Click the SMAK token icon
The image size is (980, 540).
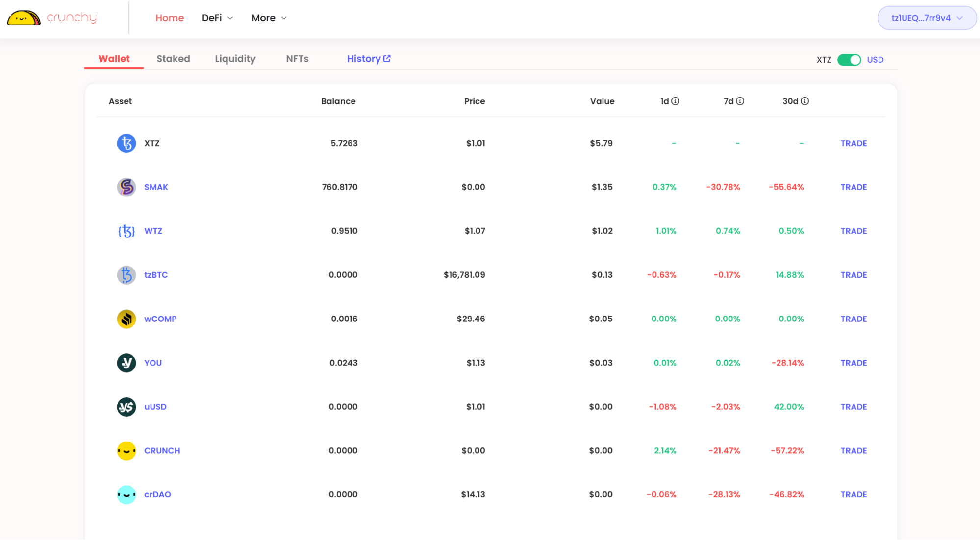[126, 187]
